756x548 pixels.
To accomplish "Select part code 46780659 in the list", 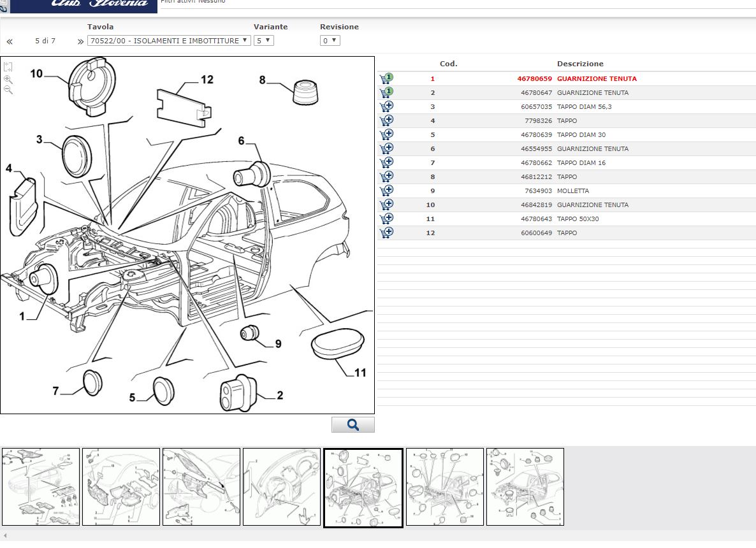I will (534, 79).
